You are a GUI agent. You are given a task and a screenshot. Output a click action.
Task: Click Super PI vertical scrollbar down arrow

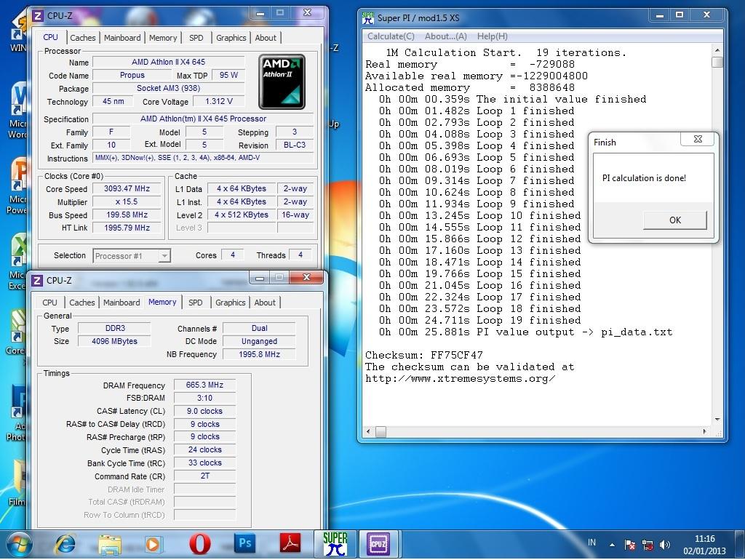click(717, 420)
